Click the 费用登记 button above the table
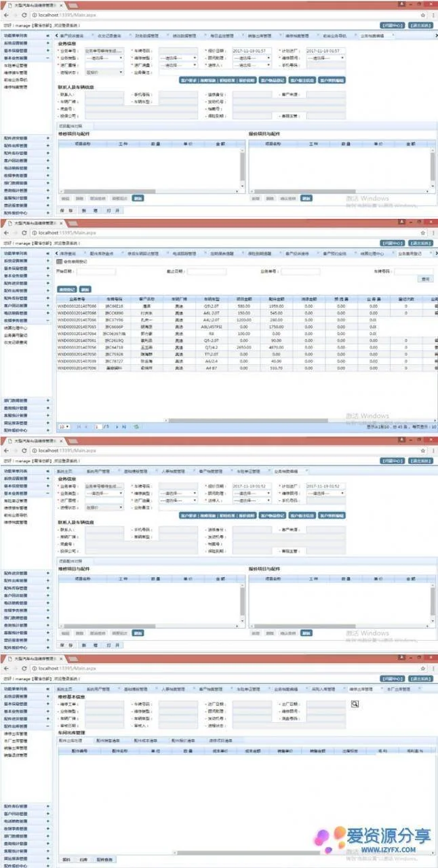The image size is (438, 868). [66, 289]
